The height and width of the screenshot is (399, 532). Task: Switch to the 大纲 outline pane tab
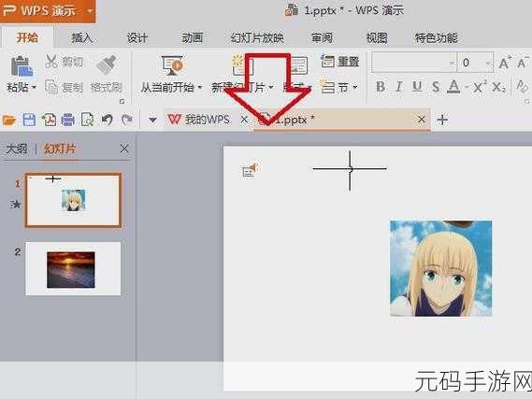[16, 149]
